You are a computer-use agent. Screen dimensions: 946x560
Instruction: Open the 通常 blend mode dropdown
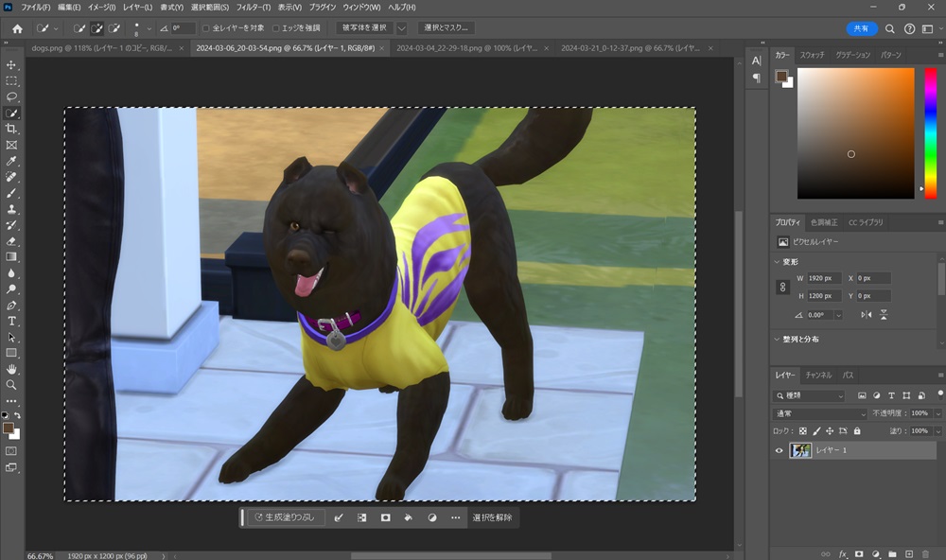820,413
